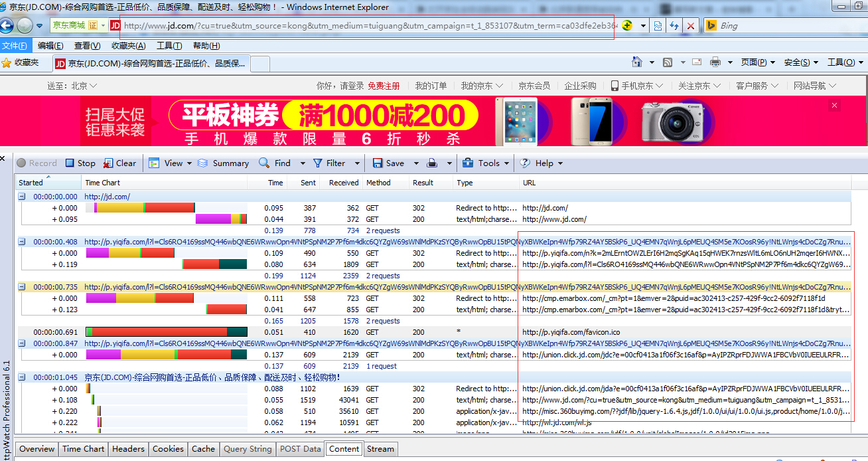Viewport: 868px width, 461px height.
Task: Click the 免费注册 link
Action: 384,86
